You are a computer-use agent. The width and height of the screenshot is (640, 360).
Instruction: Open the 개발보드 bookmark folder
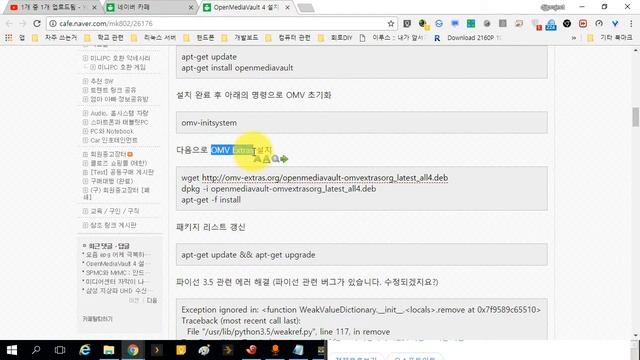(241, 38)
